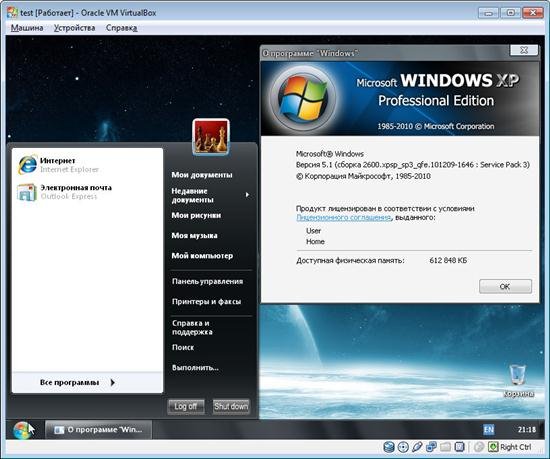Screen dimensions: 550x459
Task: Open the Корзина recycle bin icon
Action: click(x=518, y=381)
